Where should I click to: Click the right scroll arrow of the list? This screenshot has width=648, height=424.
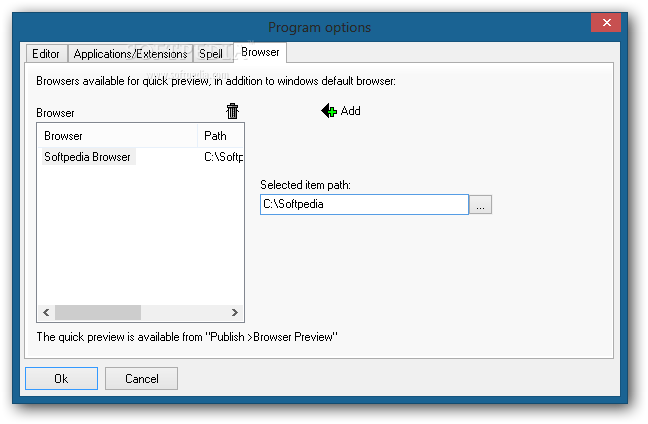[x=234, y=312]
